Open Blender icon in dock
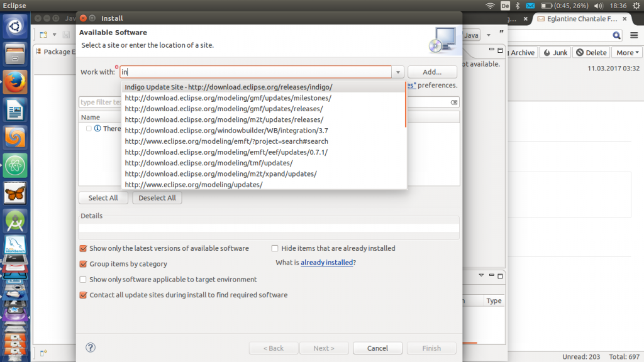The width and height of the screenshot is (644, 362). tap(15, 138)
